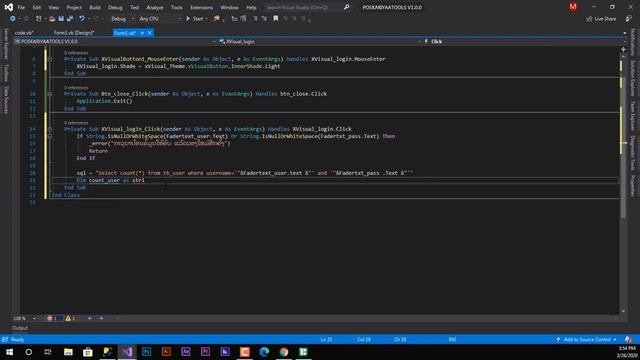Open the Toolbox side panel
This screenshot has width=640, height=360.
(x=6, y=73)
